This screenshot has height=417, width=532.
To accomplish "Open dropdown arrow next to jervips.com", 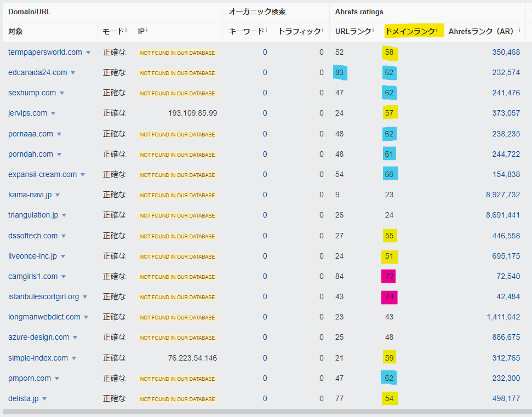I will coord(53,113).
